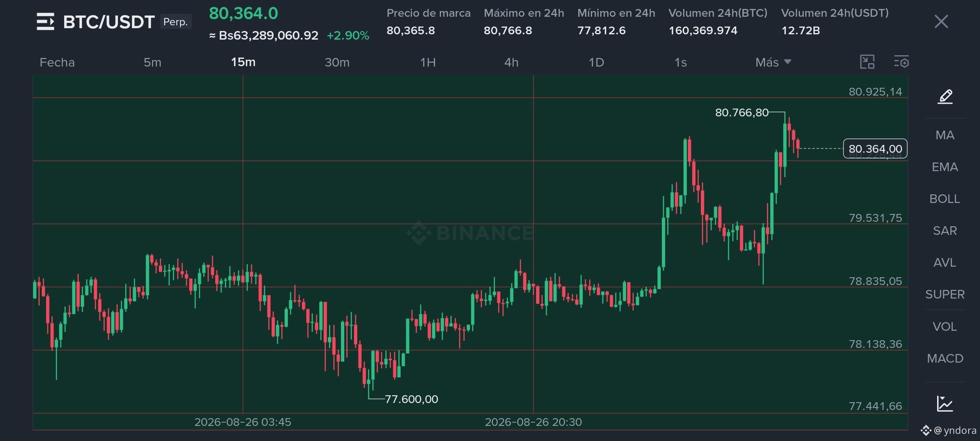Toggle the AVL indicator

click(x=945, y=263)
